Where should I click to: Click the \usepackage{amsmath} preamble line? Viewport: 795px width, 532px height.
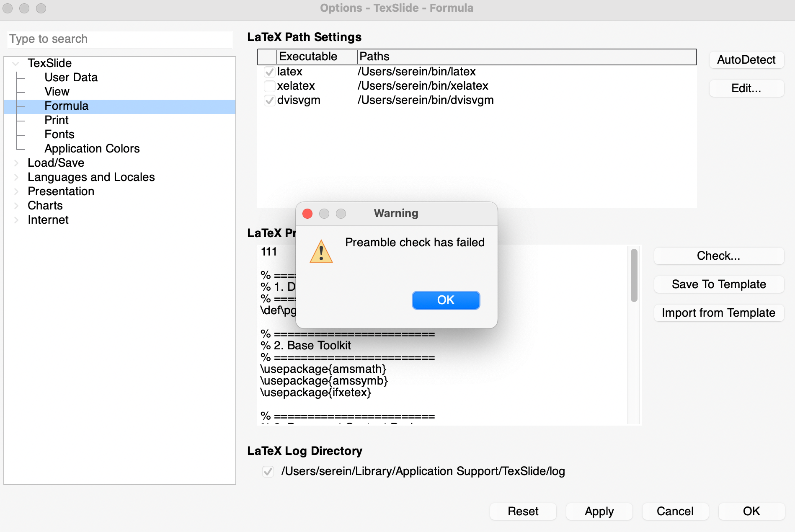click(x=323, y=369)
